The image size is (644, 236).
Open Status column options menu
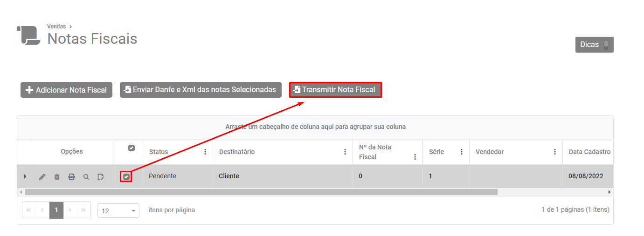tap(205, 152)
